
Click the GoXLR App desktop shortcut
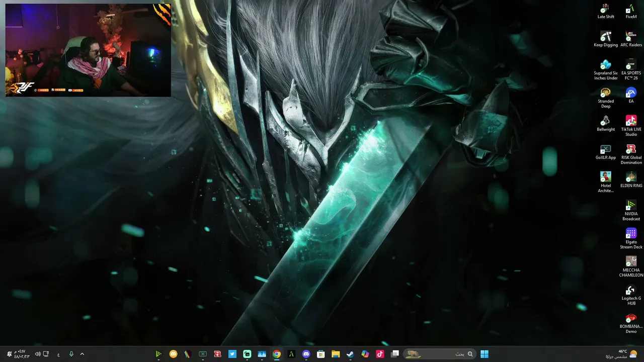tap(606, 152)
